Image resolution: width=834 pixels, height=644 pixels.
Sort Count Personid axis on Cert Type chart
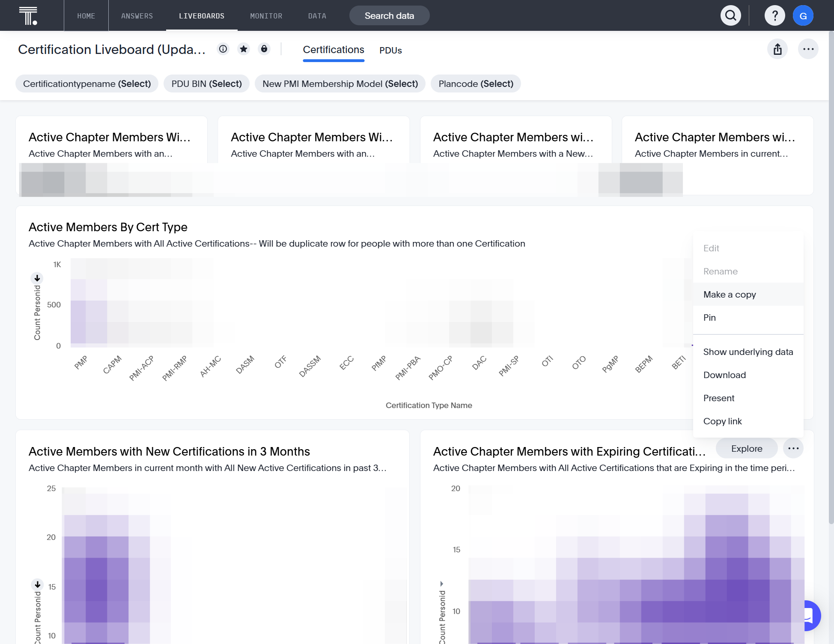click(37, 278)
